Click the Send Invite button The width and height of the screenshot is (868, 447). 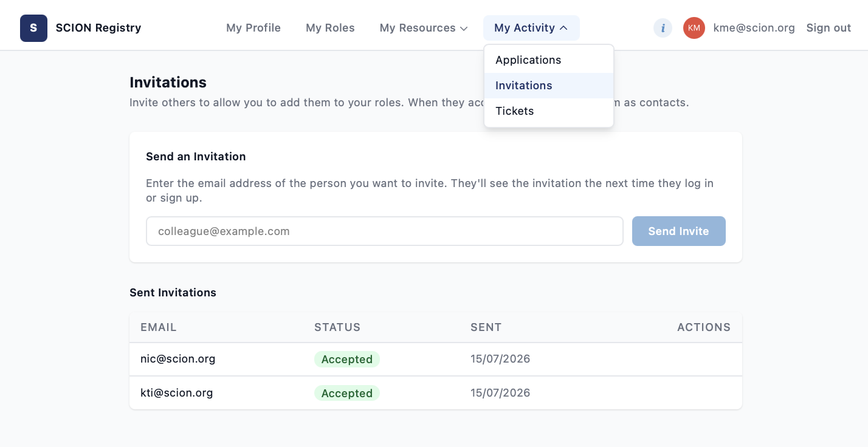tap(679, 231)
